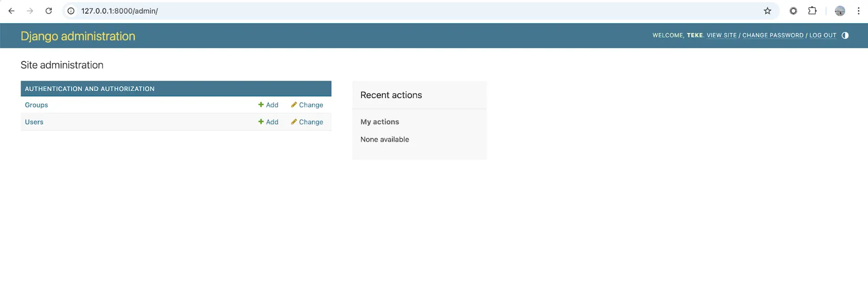Click the browser forward arrow

[x=30, y=11]
